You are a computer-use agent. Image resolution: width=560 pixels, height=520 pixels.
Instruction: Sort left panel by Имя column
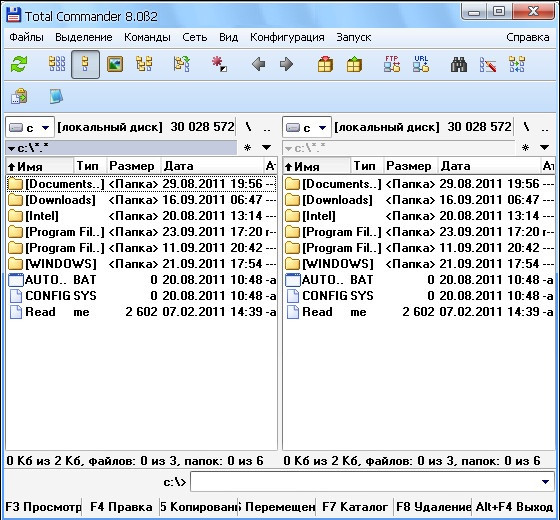point(40,166)
